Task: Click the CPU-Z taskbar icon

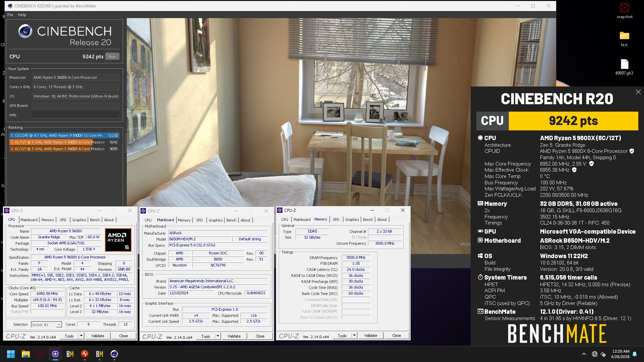Action: 55,354
